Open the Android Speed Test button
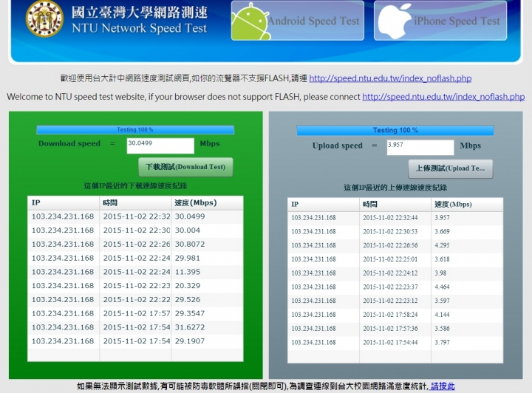This screenshot has height=393, width=532. click(x=298, y=21)
